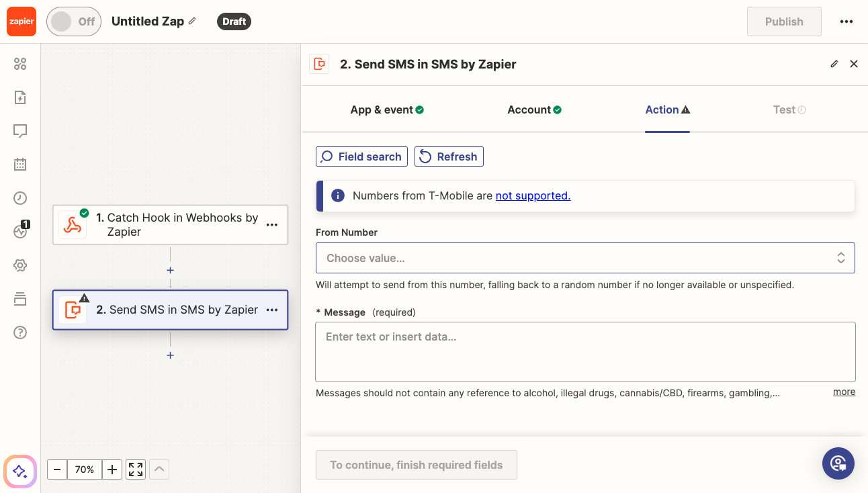Open the versions stack sidebar icon
The image size is (868, 493).
point(20,299)
